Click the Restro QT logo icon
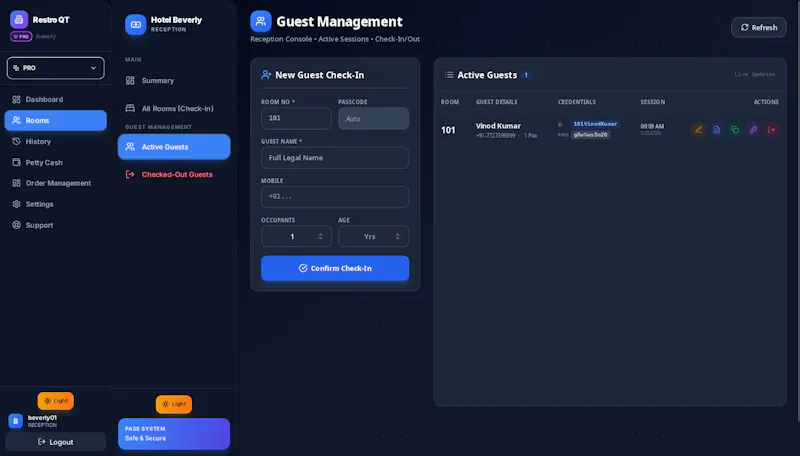Screen dimensions: 800x456 click(19, 19)
